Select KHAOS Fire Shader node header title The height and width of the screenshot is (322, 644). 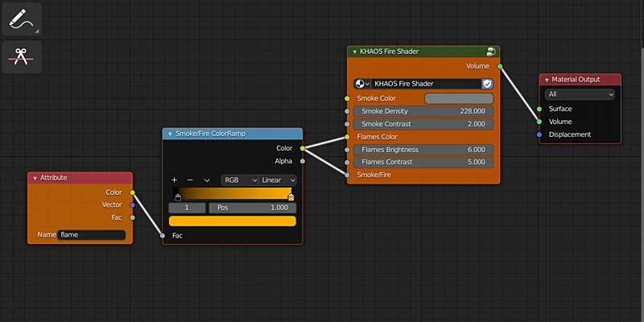[390, 52]
